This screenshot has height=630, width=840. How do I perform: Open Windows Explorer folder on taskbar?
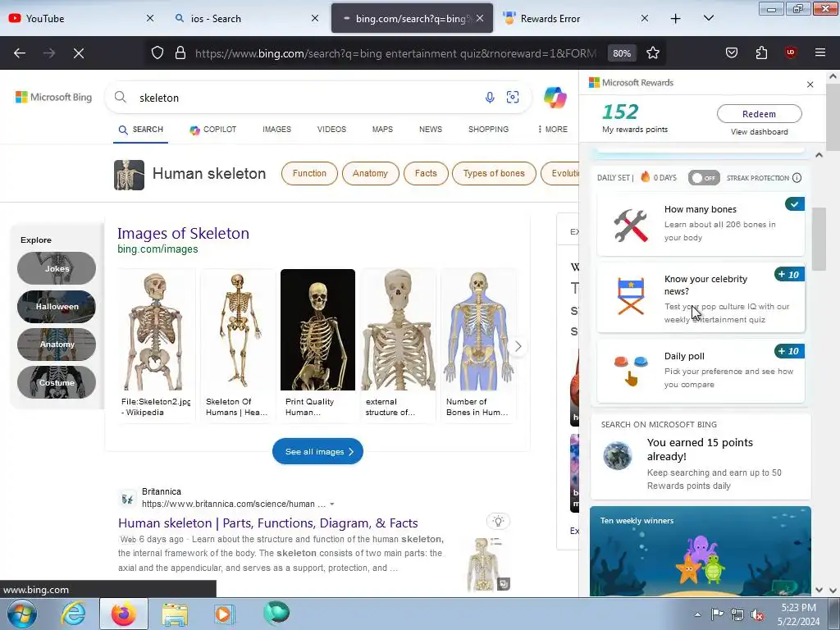(x=175, y=614)
